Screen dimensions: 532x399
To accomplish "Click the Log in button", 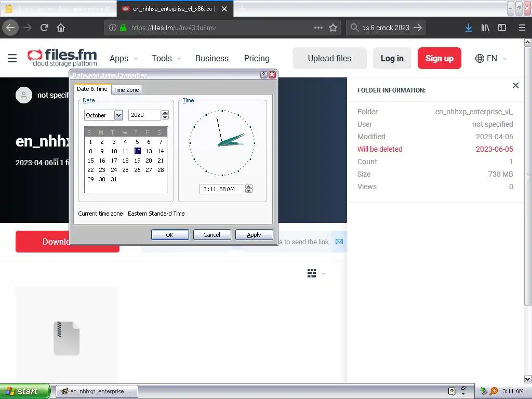I will [x=392, y=58].
